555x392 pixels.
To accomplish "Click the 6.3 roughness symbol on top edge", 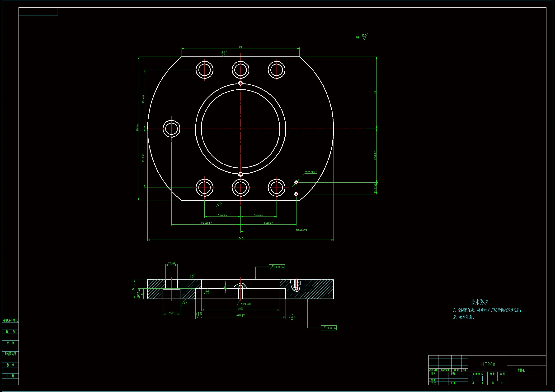I will 223,53.
